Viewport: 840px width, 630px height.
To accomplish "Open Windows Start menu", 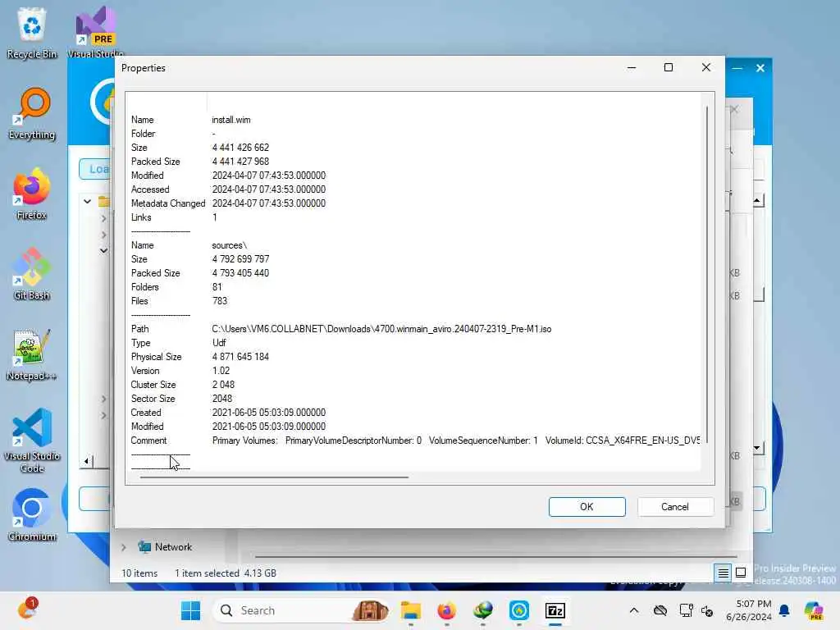I will 190,610.
